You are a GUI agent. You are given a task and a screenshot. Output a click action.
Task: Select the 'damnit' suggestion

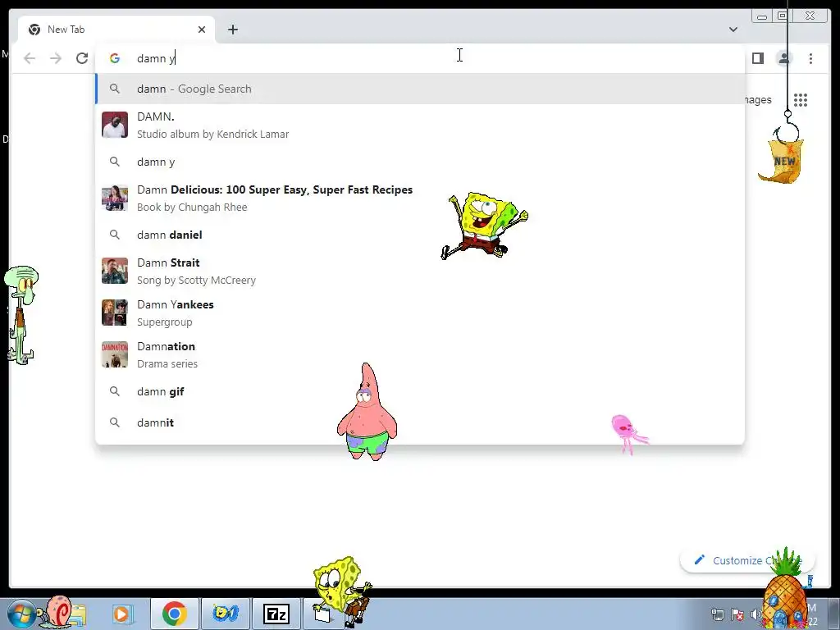pos(420,422)
